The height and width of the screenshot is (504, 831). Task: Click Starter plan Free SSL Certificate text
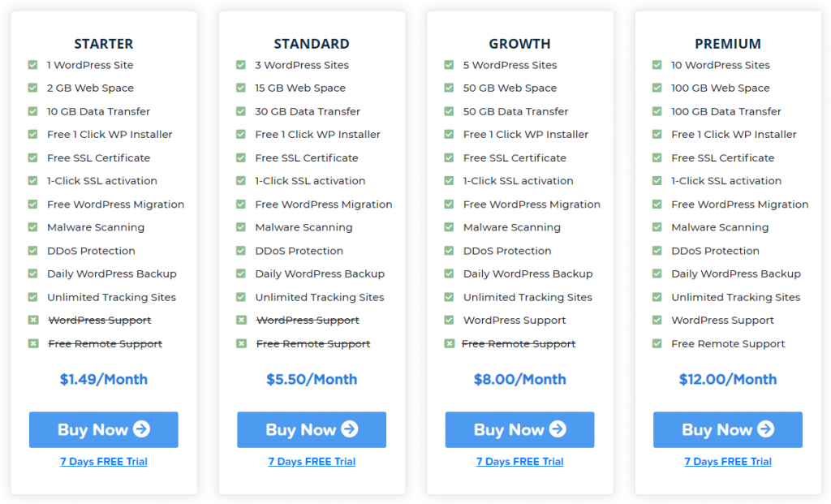[x=98, y=158]
